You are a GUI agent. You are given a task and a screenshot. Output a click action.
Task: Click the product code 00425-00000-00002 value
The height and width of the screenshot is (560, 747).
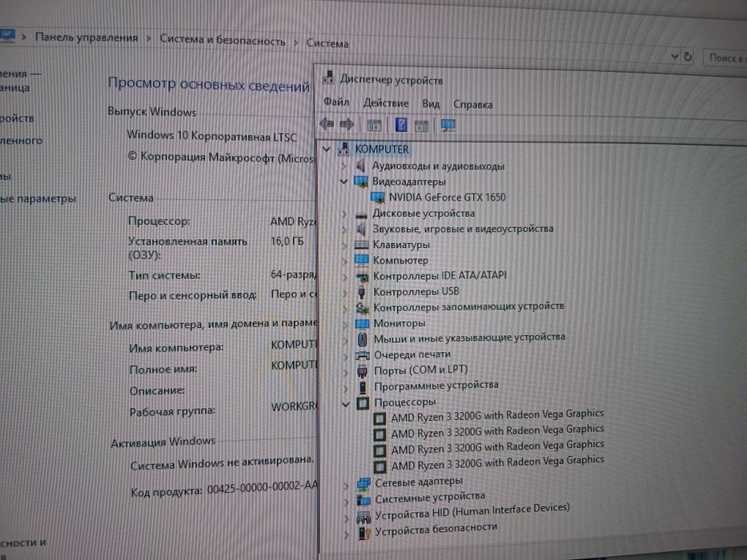tap(262, 489)
